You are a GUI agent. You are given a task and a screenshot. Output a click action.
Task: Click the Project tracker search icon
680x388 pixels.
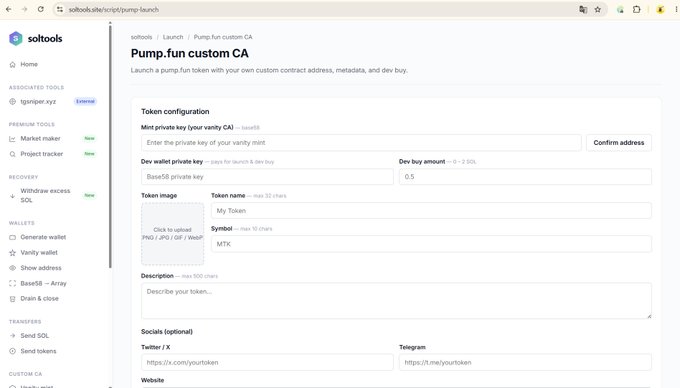(13, 154)
